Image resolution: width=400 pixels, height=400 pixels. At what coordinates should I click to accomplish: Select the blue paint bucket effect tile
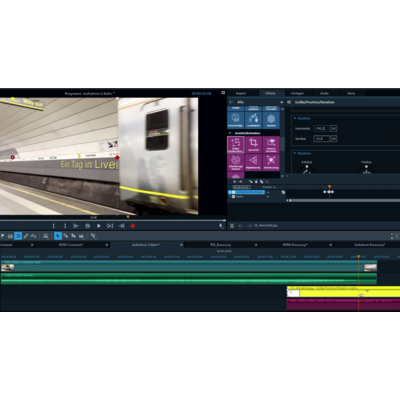(x=253, y=120)
